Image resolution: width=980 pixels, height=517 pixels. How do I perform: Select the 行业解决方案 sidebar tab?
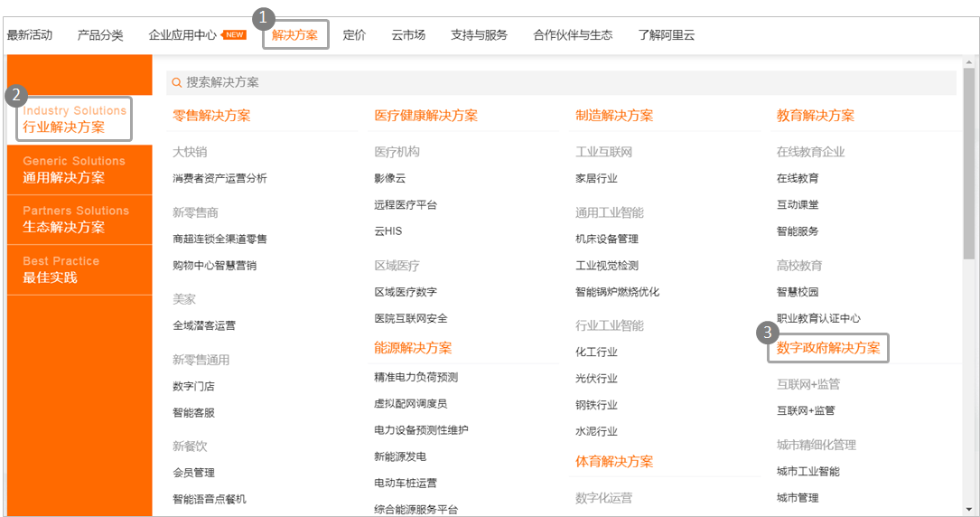click(x=79, y=119)
